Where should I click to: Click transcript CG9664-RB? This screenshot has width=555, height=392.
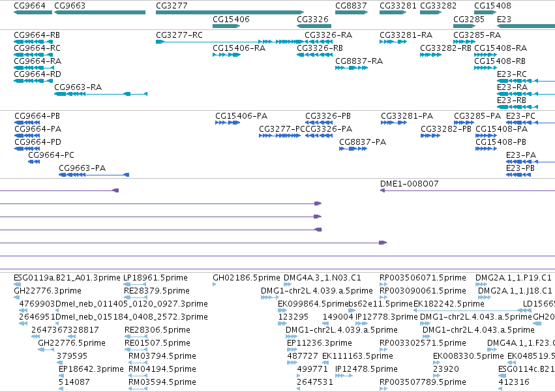point(37,35)
